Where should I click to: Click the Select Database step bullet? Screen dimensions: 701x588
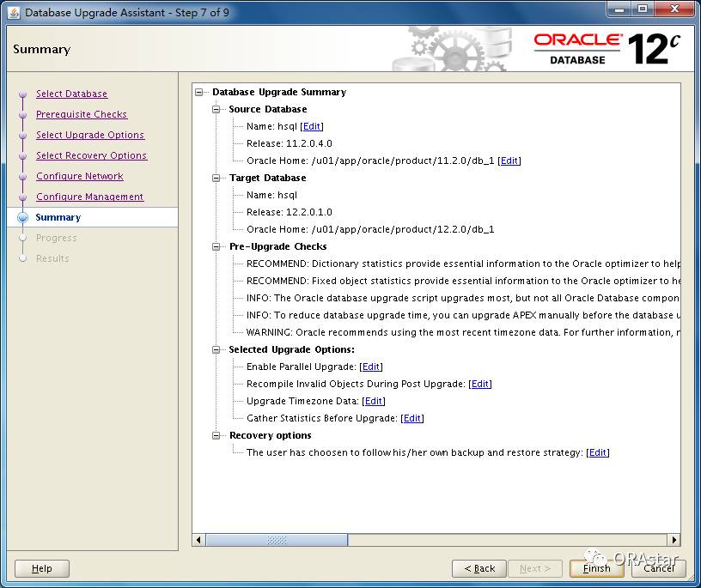23,94
